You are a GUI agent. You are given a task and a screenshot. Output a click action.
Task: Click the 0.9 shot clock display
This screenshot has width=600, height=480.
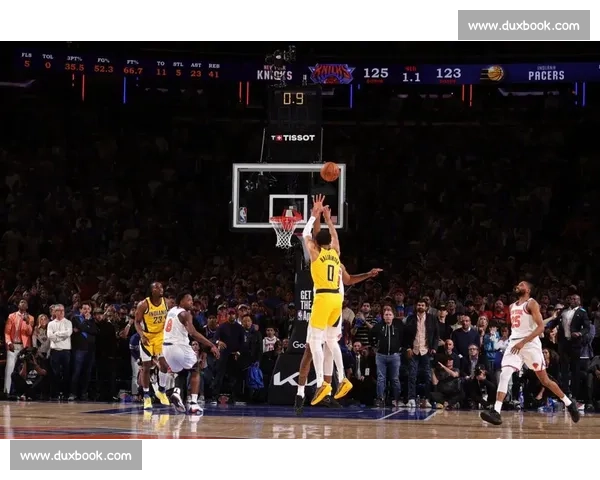coord(292,98)
